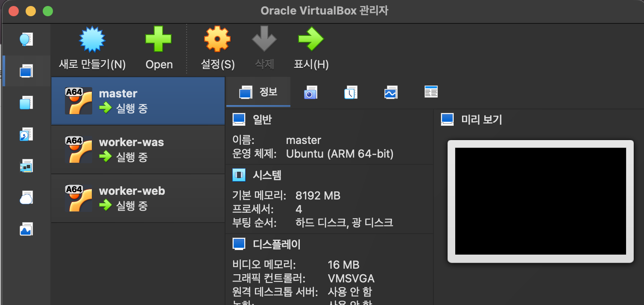Click the green fullscreen window button
The height and width of the screenshot is (305, 644).
tap(48, 11)
